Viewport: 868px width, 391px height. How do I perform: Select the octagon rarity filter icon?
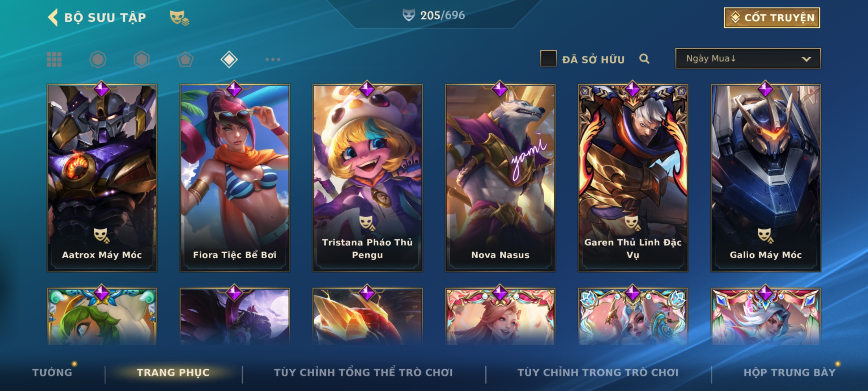point(98,59)
